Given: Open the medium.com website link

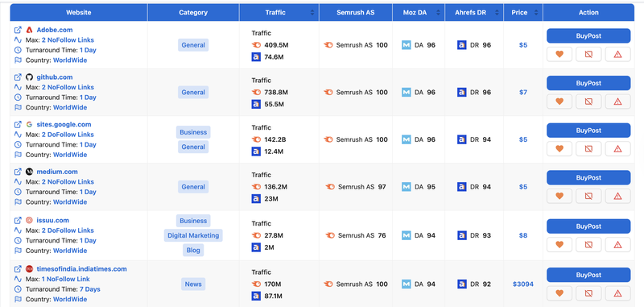Looking at the screenshot, I should 57,172.
